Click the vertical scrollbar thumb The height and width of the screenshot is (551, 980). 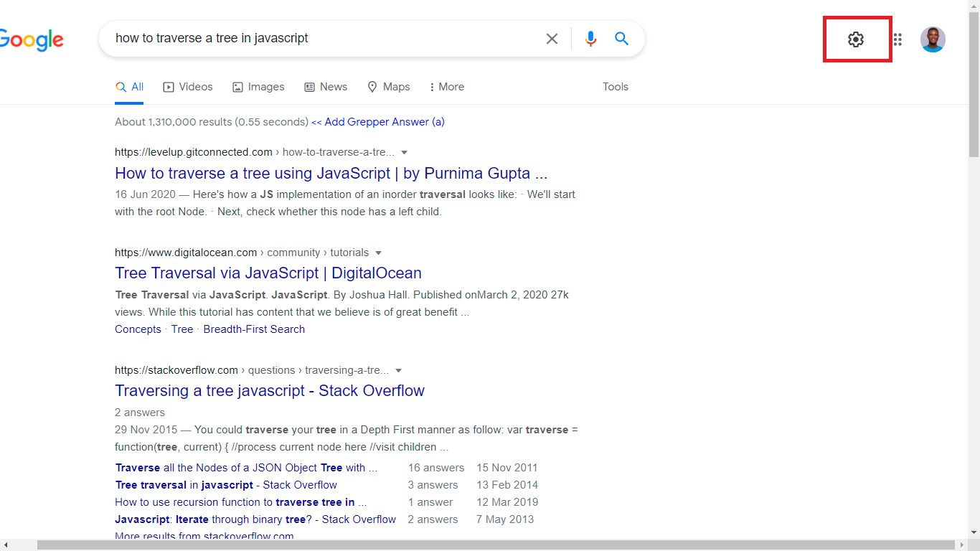[x=974, y=84]
